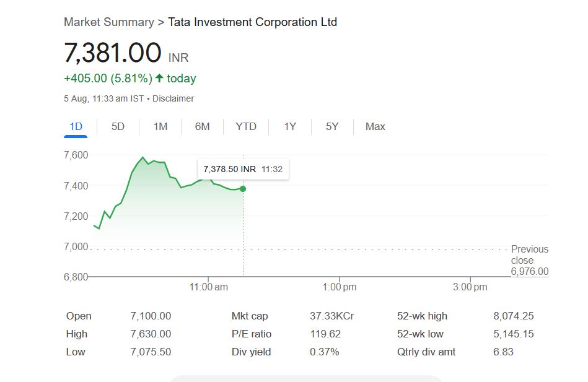Click the green marker dot on chart
The width and height of the screenshot is (588, 382).
click(x=243, y=189)
